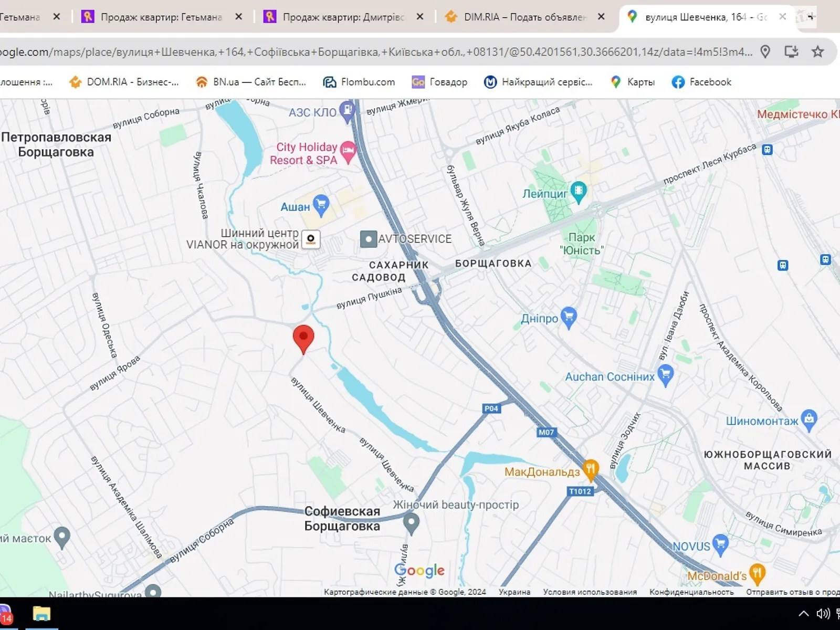Click the NOVUS supermarket pin
Screen dimensions: 840x630
(720, 545)
